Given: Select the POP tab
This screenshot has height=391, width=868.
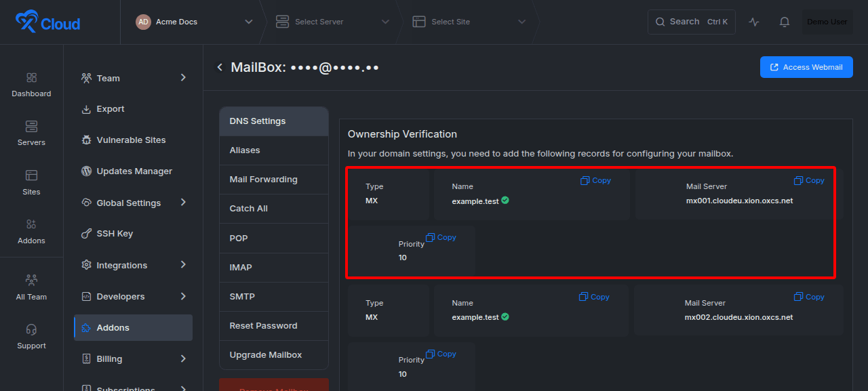Looking at the screenshot, I should pos(274,239).
